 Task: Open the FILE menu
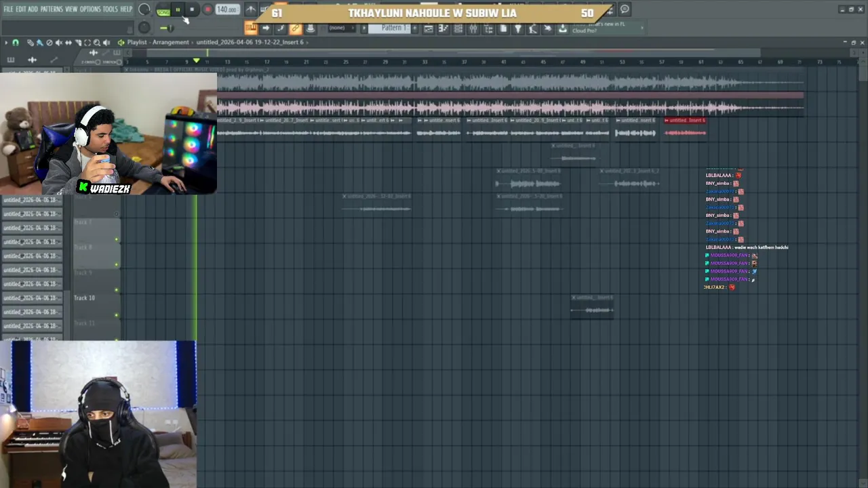click(8, 9)
